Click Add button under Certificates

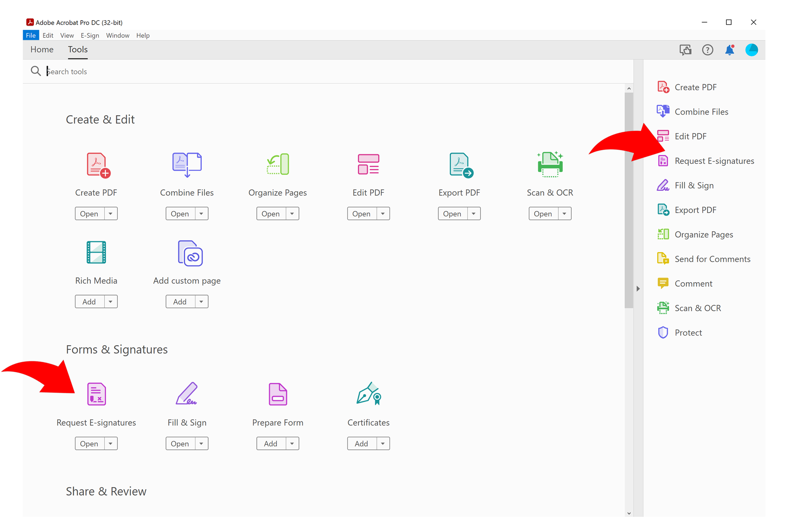(x=362, y=444)
